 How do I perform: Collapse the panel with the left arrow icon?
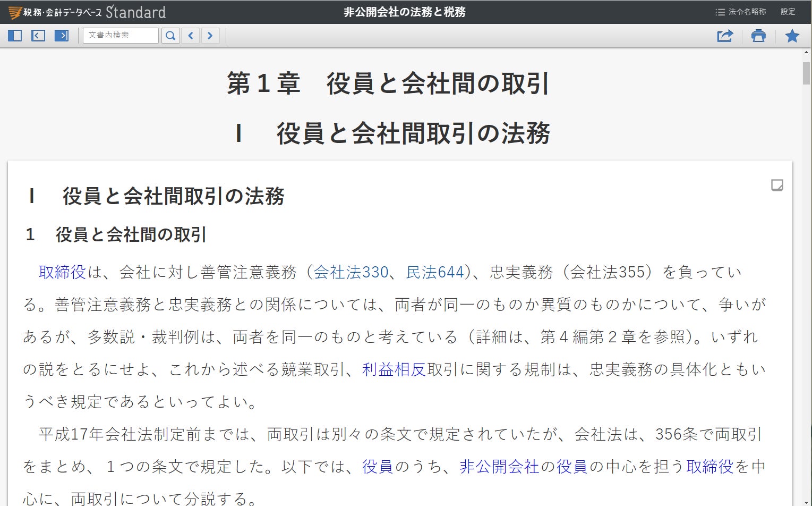[x=38, y=35]
